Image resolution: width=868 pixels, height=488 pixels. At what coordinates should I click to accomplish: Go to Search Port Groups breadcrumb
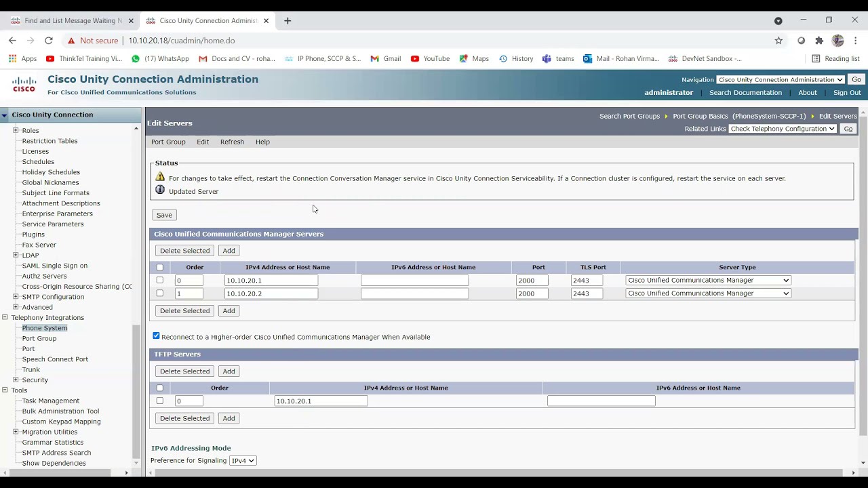[629, 117]
